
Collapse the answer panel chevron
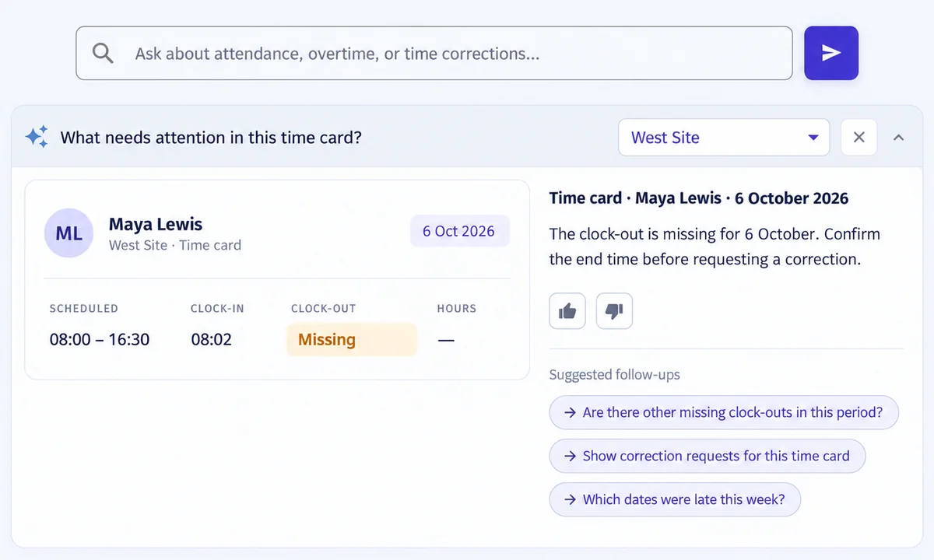898,137
